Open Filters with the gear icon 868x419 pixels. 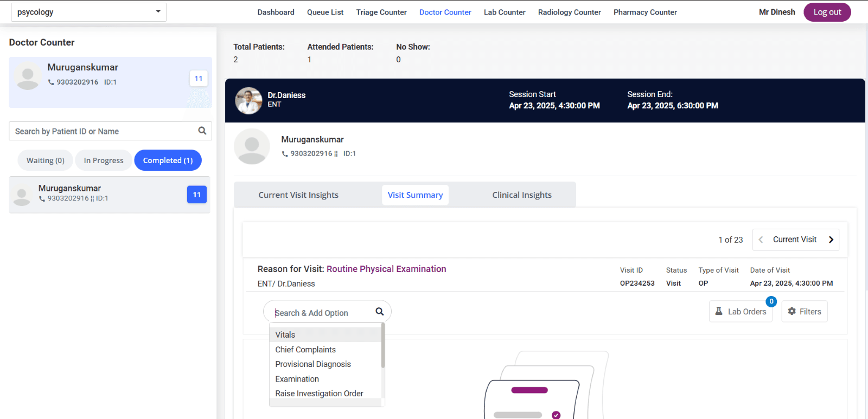792,311
